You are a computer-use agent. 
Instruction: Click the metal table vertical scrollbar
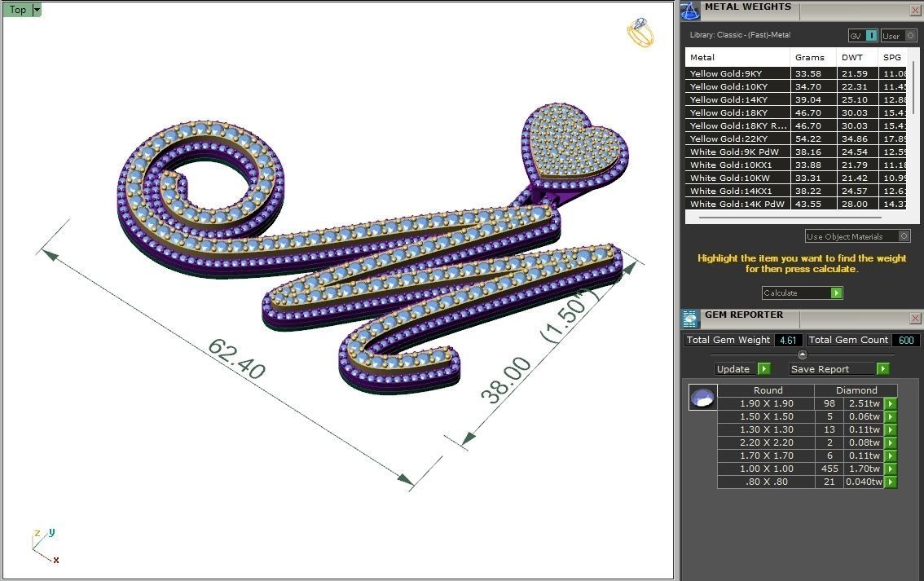(x=913, y=88)
